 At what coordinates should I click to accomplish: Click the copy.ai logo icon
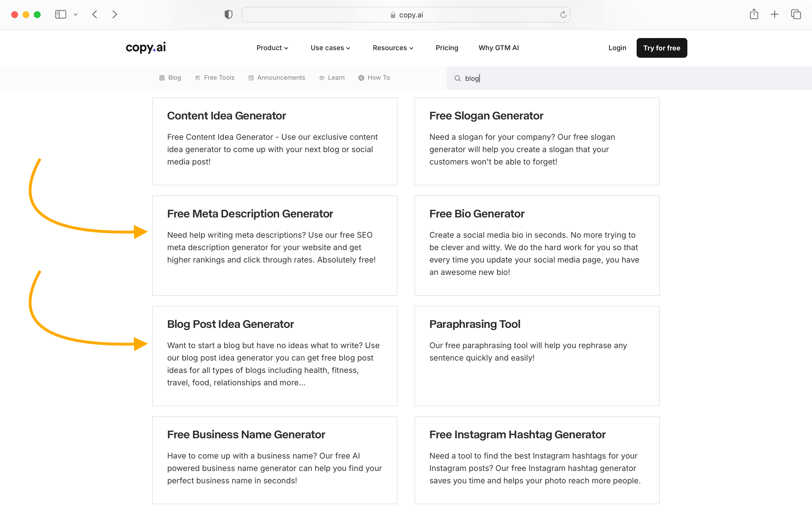pos(145,47)
